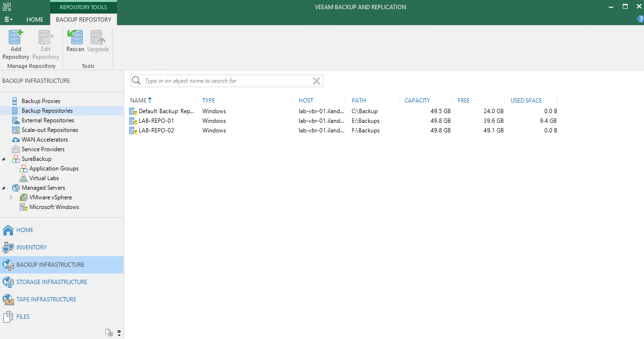The image size is (644, 339).
Task: Click the repository search input field
Action: point(226,81)
